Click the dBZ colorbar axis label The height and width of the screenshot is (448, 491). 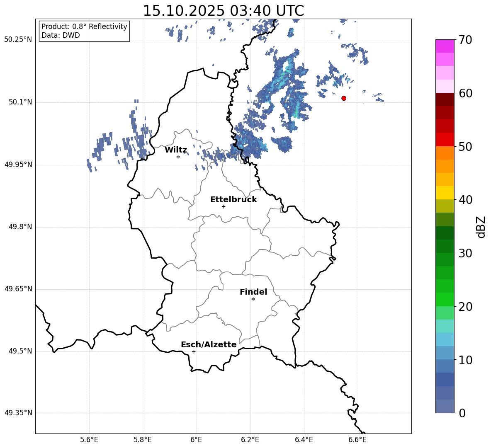click(481, 227)
